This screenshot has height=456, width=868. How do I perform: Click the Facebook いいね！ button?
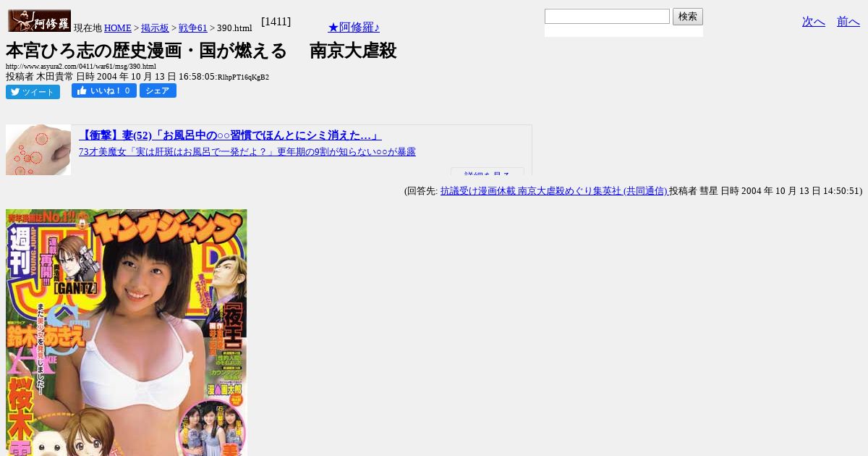(x=104, y=90)
